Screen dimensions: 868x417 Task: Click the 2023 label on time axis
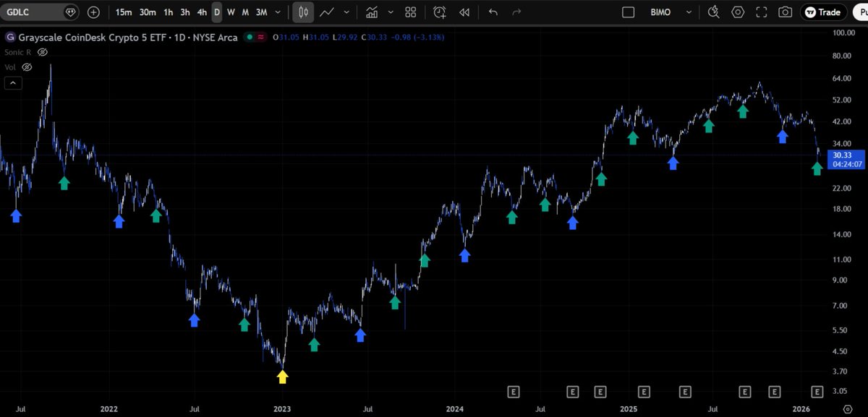282,408
